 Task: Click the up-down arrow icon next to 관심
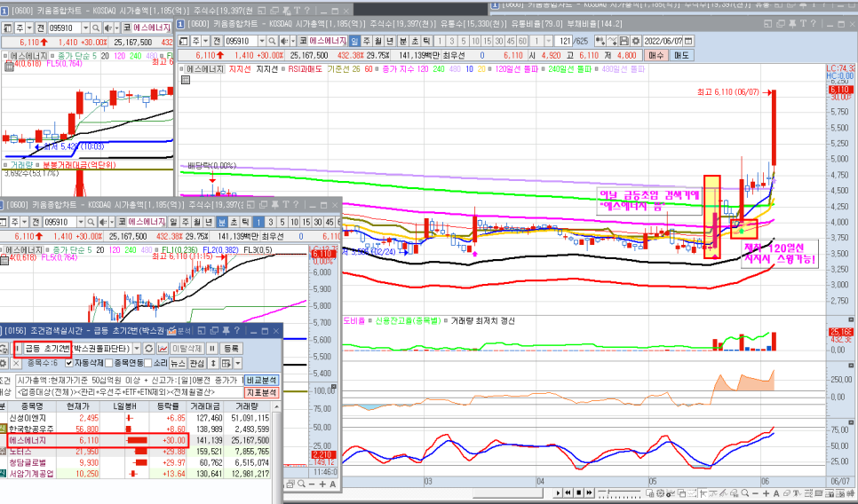coord(213,364)
